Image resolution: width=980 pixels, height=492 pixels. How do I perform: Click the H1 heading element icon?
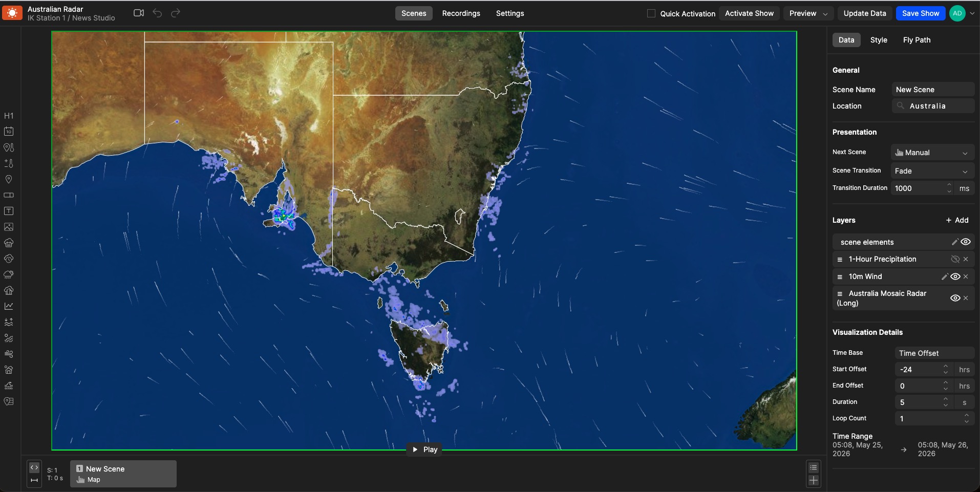[9, 116]
